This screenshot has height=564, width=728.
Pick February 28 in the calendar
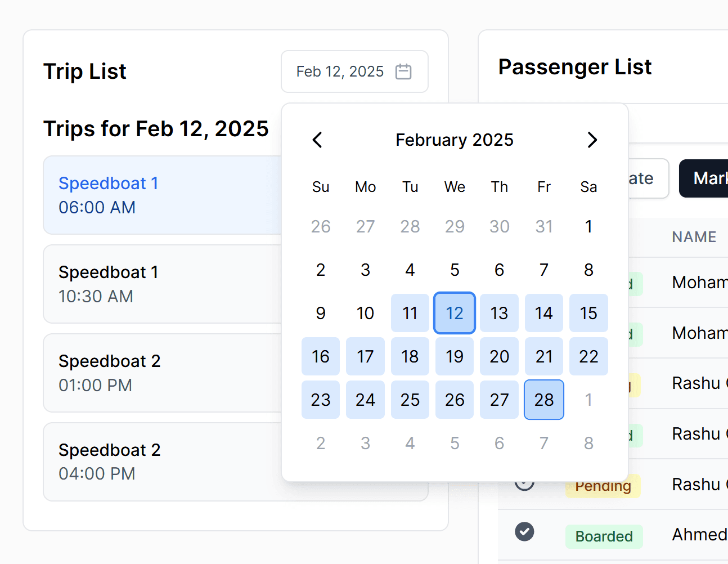[544, 400]
